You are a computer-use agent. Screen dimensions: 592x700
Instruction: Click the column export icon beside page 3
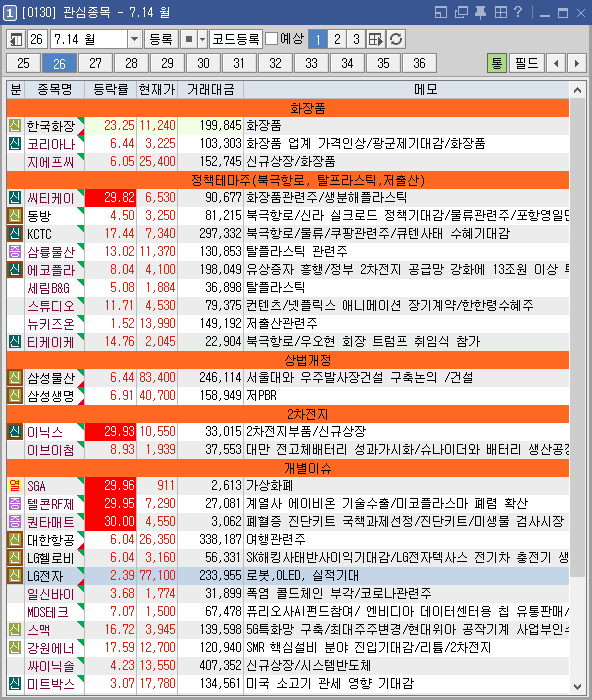point(375,39)
